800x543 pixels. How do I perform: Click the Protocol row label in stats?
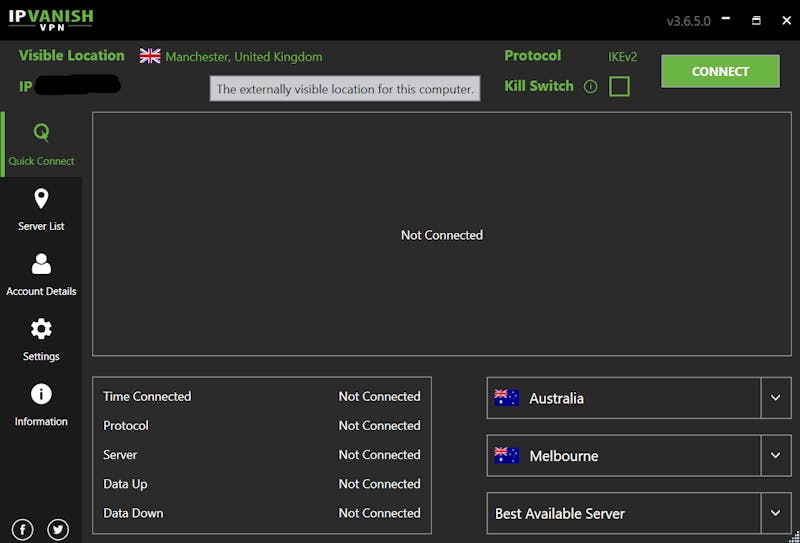tap(126, 426)
